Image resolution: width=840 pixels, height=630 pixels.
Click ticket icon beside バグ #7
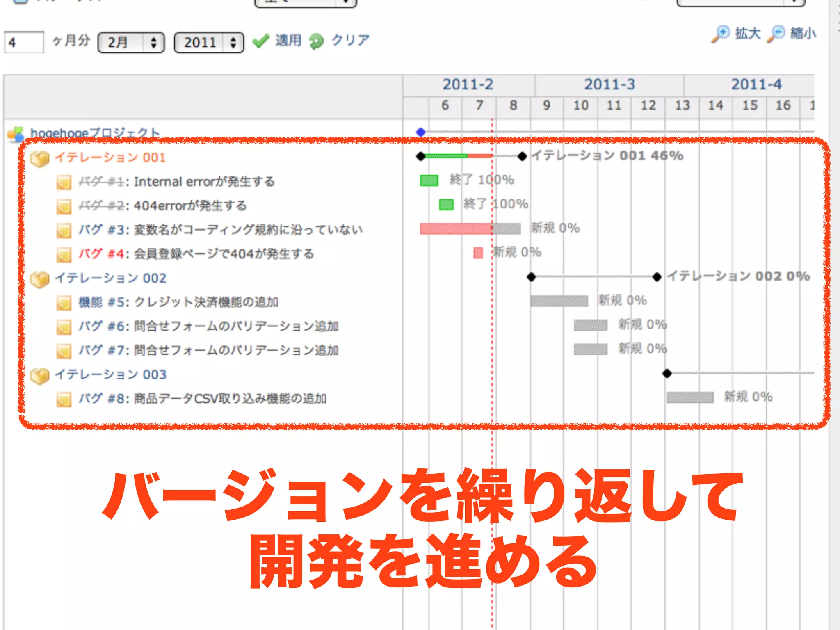[x=64, y=351]
